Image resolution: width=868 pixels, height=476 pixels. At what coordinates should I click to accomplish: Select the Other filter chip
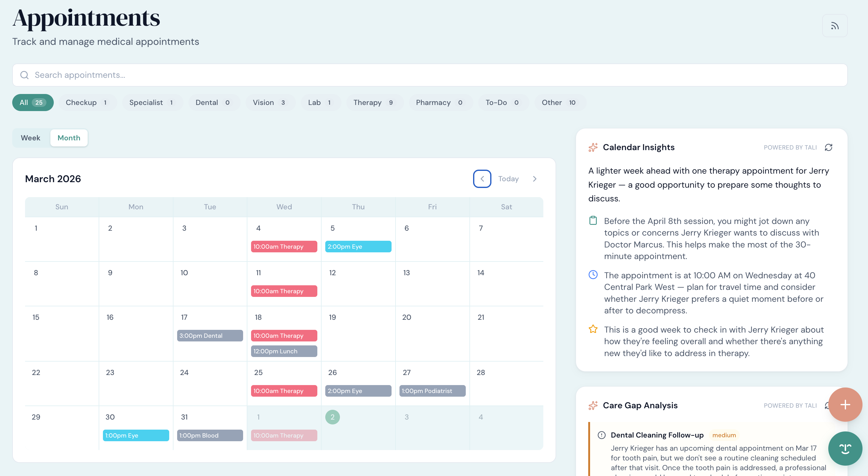[x=558, y=102]
